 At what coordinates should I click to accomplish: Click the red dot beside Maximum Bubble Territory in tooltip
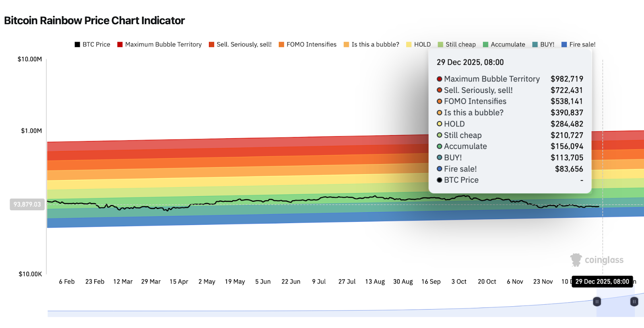point(440,79)
